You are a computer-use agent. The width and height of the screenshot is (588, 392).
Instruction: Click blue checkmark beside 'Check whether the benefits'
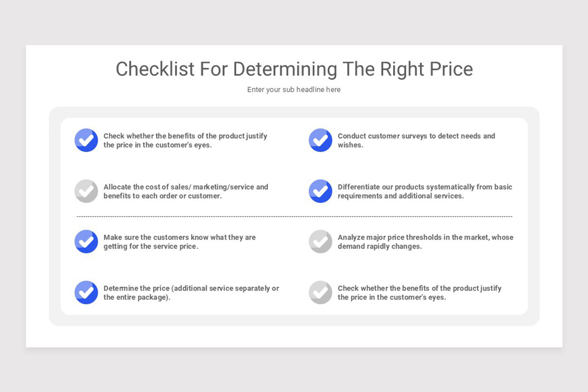(x=86, y=140)
